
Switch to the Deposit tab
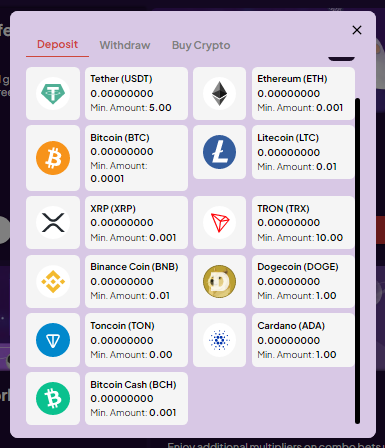pos(57,44)
